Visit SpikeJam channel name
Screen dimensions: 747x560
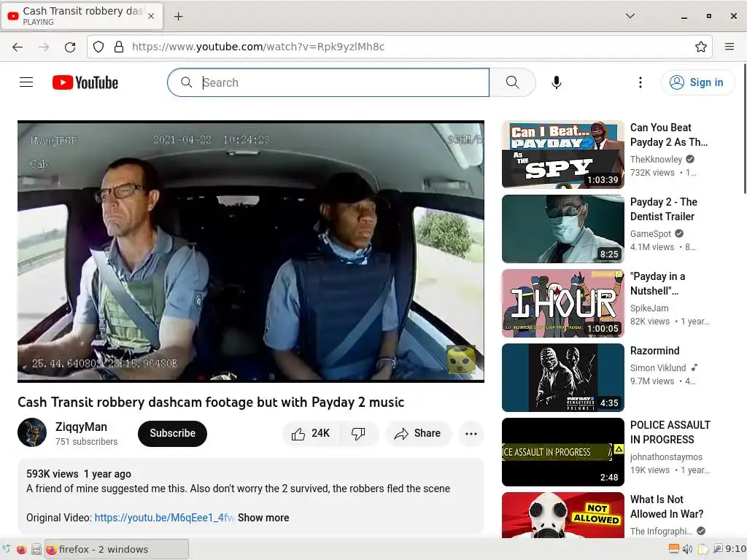point(649,308)
